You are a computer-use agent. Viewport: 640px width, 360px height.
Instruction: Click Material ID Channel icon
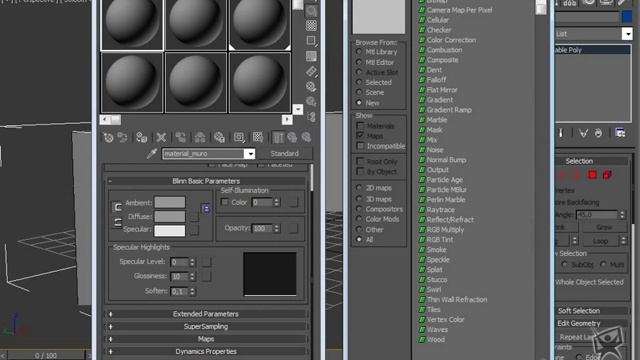coord(239,138)
